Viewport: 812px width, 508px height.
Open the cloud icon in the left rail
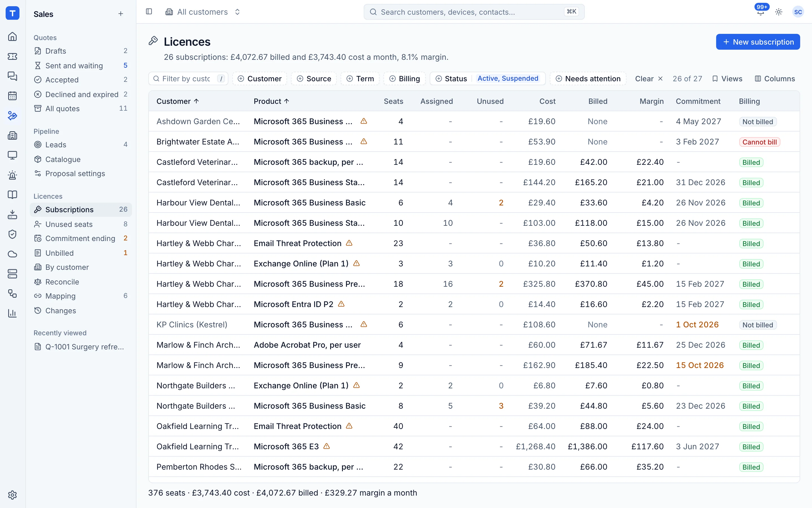pyautogui.click(x=12, y=254)
